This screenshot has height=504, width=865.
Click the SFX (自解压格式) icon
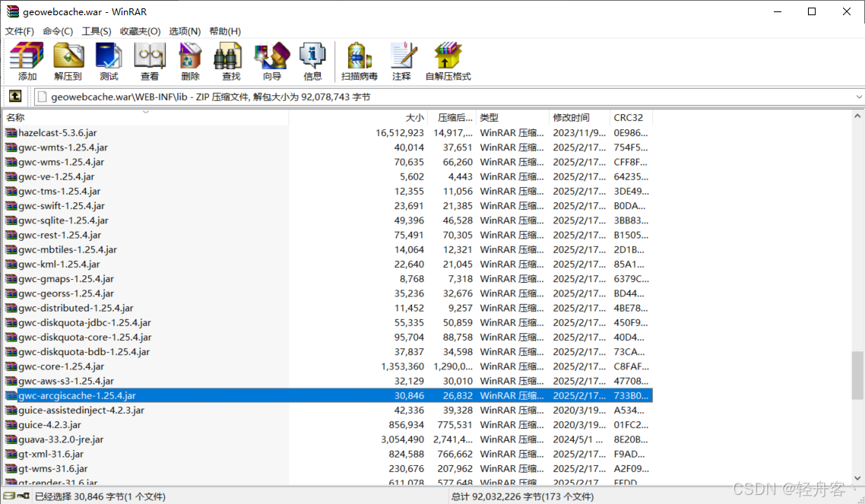click(448, 62)
